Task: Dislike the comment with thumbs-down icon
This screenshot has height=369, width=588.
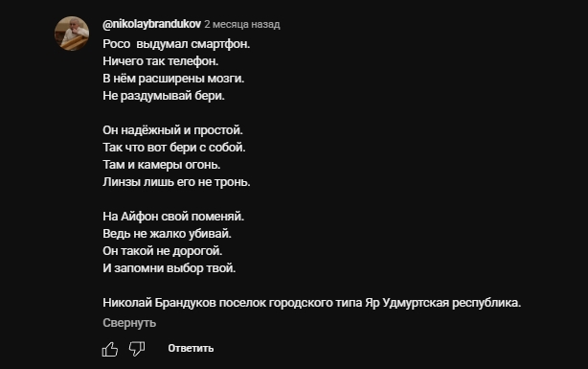Action: click(137, 349)
